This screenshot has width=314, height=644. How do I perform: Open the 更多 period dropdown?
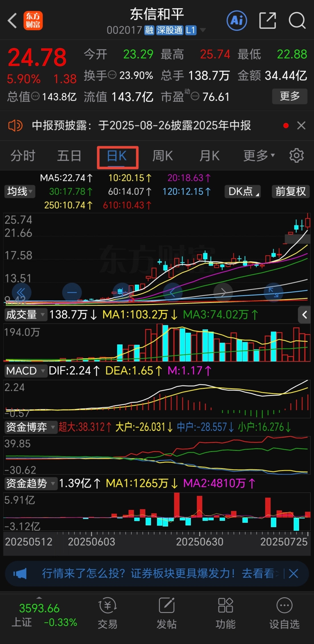[259, 156]
